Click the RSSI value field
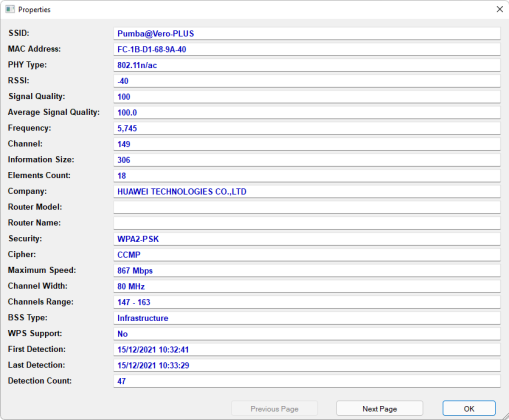 coord(307,81)
